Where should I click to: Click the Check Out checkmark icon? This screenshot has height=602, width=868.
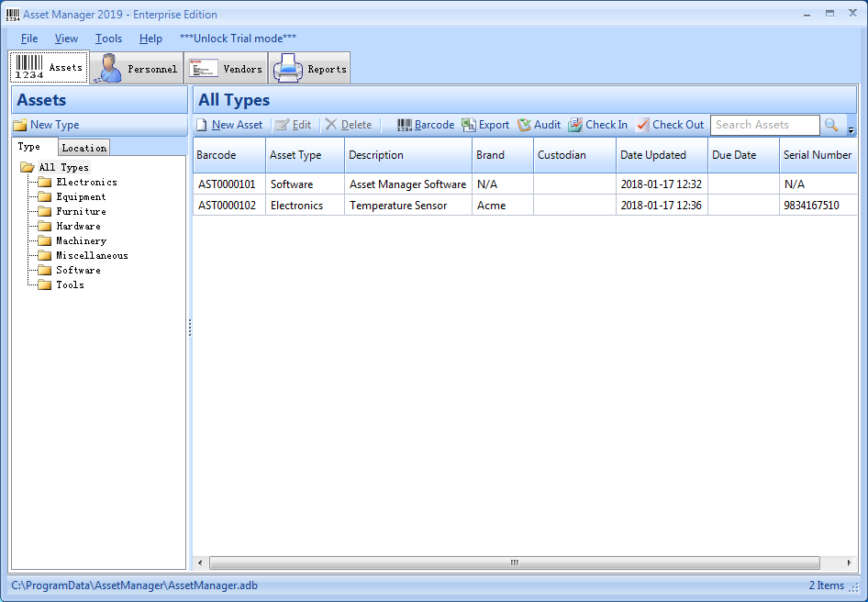pos(642,125)
